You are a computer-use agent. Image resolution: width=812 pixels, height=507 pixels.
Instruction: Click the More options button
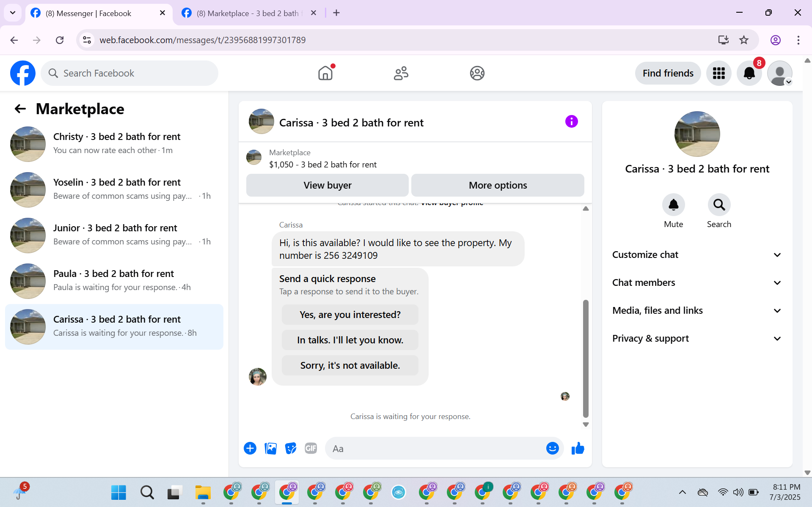[x=498, y=185]
